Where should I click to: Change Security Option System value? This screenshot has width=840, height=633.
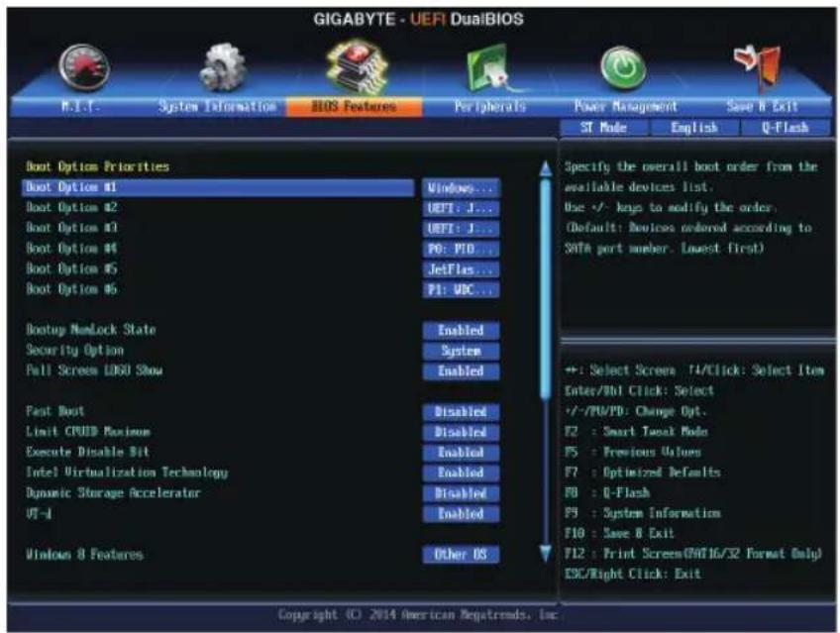[461, 351]
